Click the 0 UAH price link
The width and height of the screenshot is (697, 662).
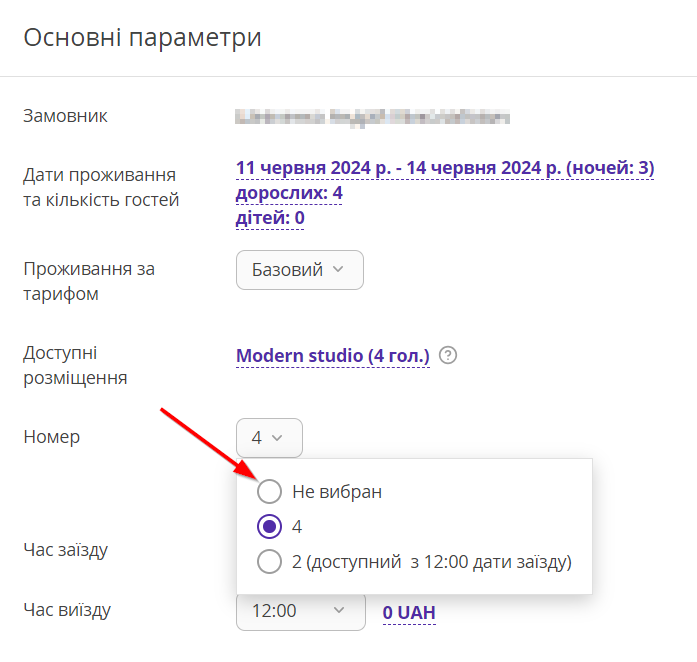tap(409, 613)
